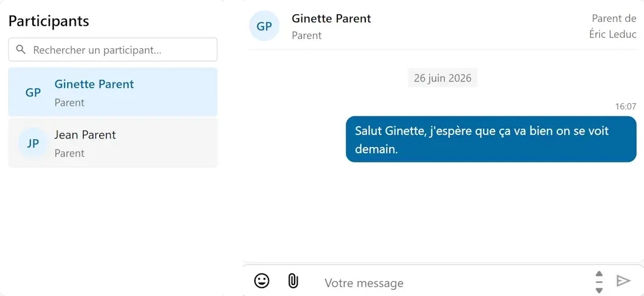Viewport: 644px width, 296px height.
Task: Click the search magnifier icon
Action: 21,49
